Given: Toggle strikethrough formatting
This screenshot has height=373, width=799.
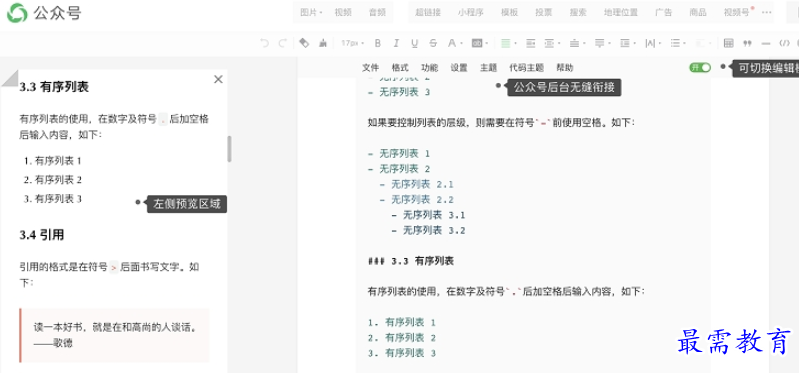Looking at the screenshot, I should click(x=433, y=43).
